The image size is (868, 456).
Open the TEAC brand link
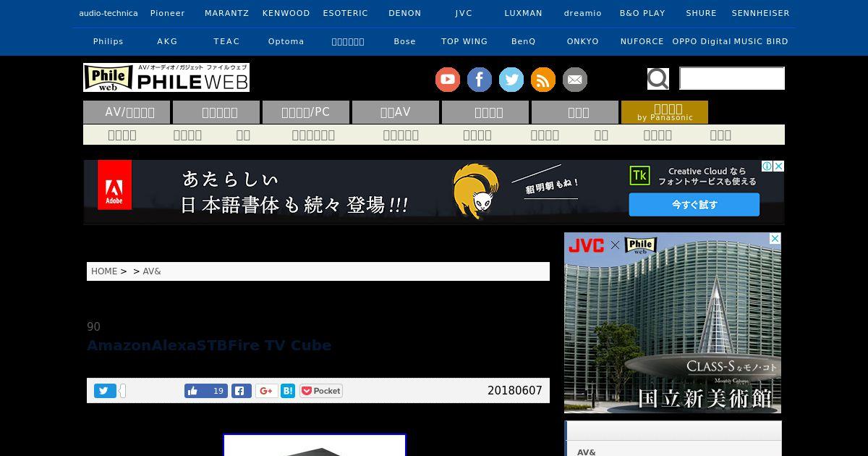(x=227, y=41)
